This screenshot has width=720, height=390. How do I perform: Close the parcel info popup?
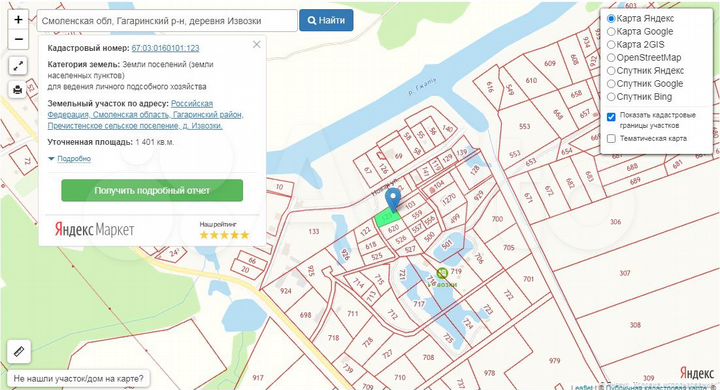point(257,45)
